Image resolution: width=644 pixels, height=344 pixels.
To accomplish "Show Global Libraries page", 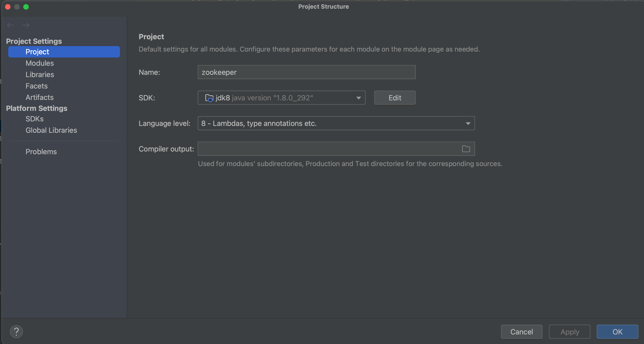I will [51, 130].
